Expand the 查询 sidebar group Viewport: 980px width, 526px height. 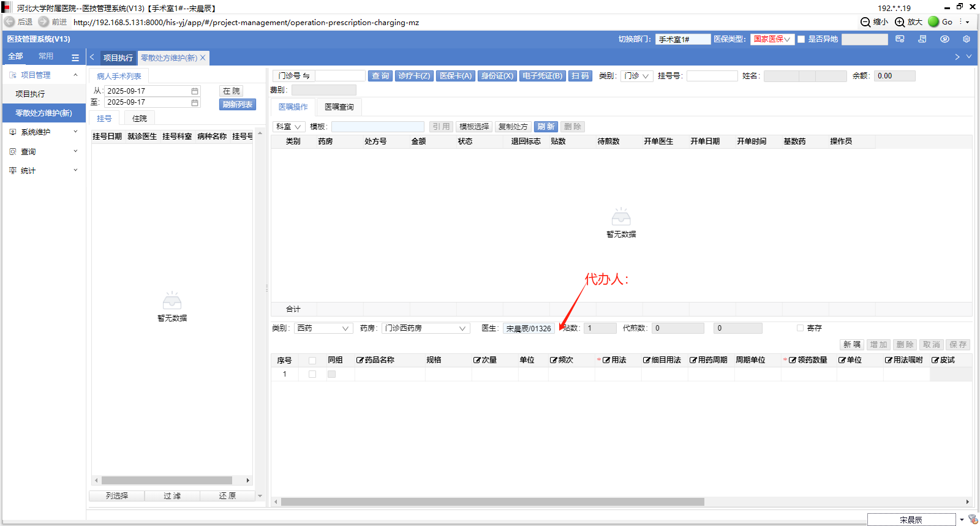pyautogui.click(x=75, y=151)
